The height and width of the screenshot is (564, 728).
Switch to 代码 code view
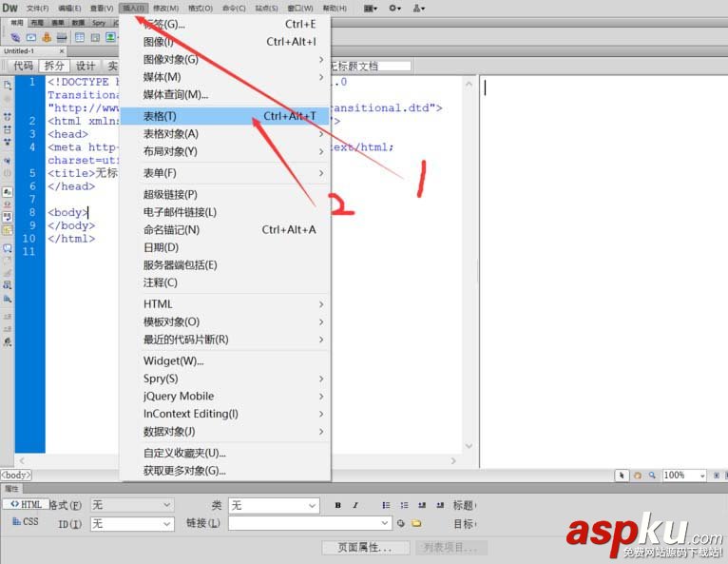click(23, 66)
